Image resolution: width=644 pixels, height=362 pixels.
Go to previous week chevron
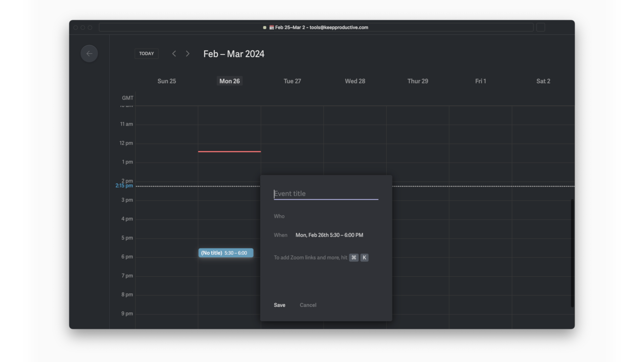tap(174, 54)
